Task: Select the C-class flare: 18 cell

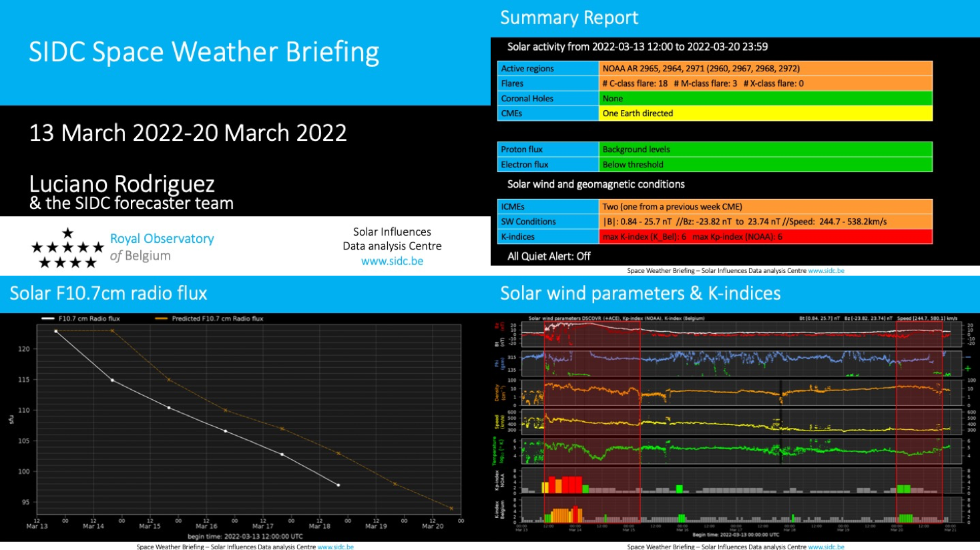Action: (766, 83)
